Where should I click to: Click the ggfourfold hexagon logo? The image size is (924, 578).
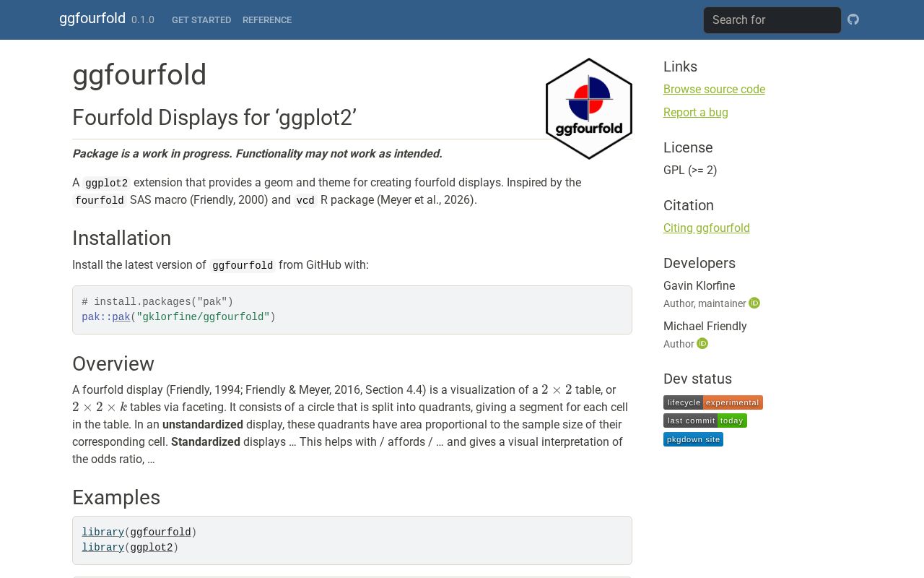pos(589,108)
